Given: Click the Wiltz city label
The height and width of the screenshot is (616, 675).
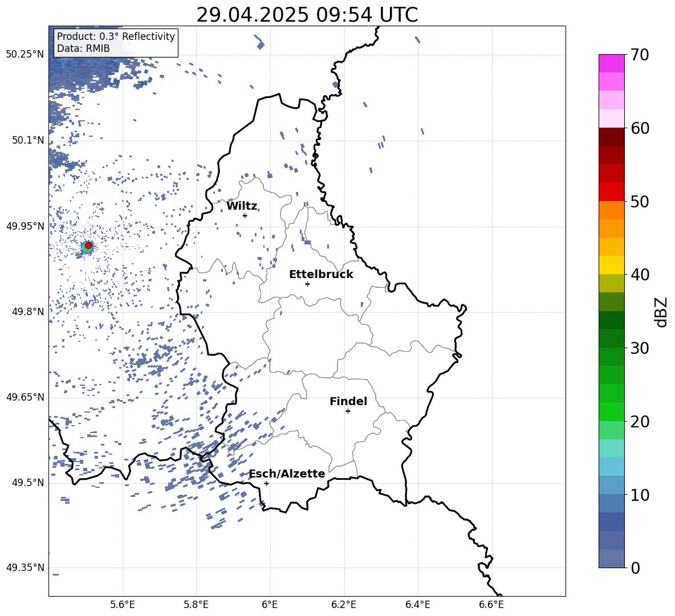Looking at the screenshot, I should [x=242, y=206].
